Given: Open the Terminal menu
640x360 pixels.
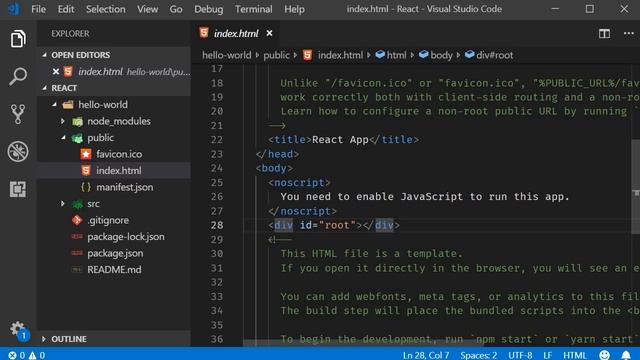Looking at the screenshot, I should tap(253, 9).
